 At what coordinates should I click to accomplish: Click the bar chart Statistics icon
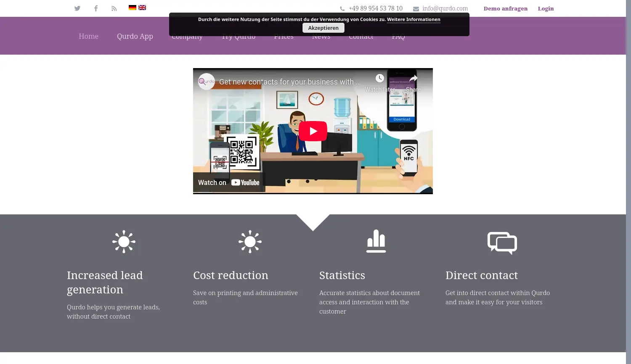[x=376, y=241]
